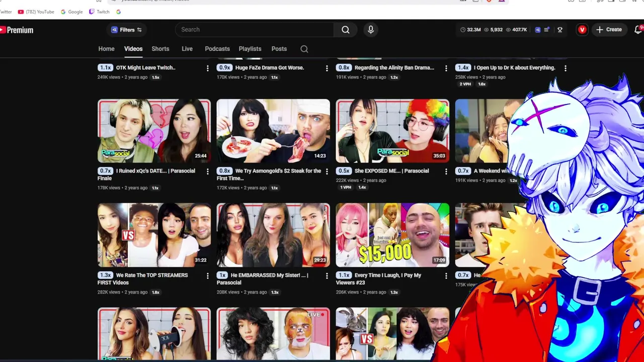Open Twitch bookmark in bookmarks bar

pos(99,12)
